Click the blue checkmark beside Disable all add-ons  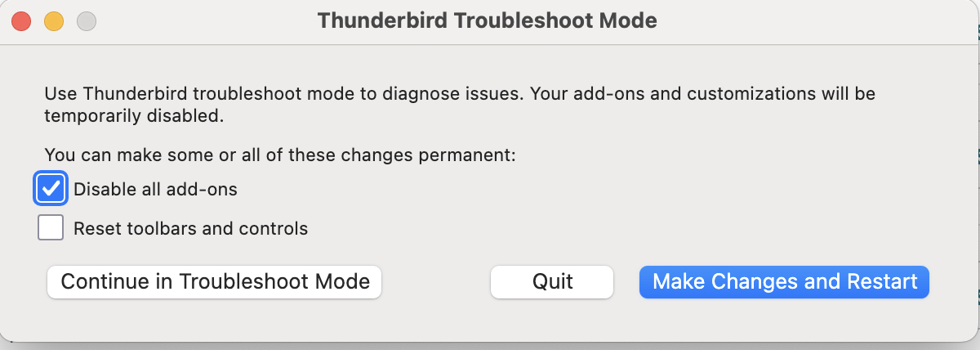51,189
